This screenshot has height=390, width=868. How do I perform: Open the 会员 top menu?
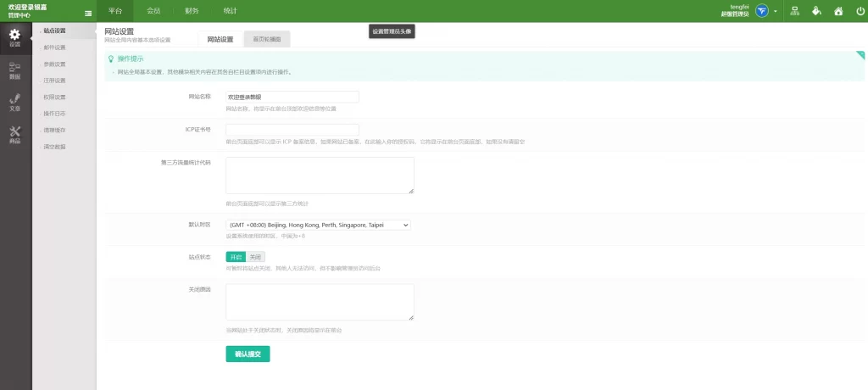click(x=153, y=11)
